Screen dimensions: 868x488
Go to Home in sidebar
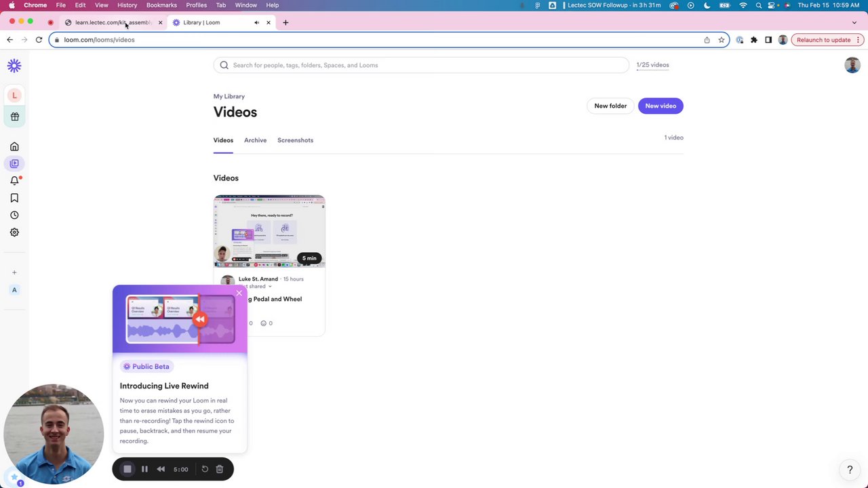[14, 146]
